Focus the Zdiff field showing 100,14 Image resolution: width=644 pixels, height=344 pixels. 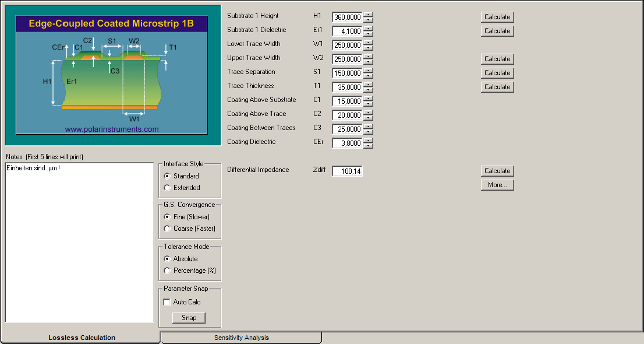point(348,171)
